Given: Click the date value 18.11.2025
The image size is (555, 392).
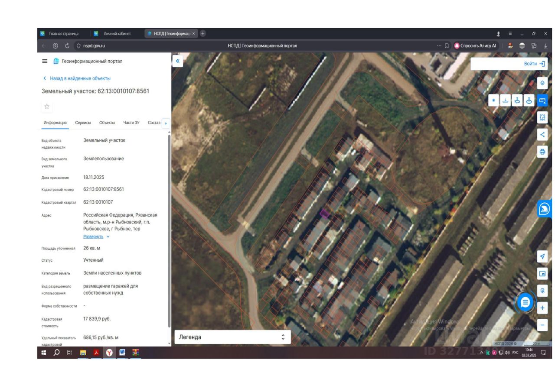Looking at the screenshot, I should click(x=94, y=177).
